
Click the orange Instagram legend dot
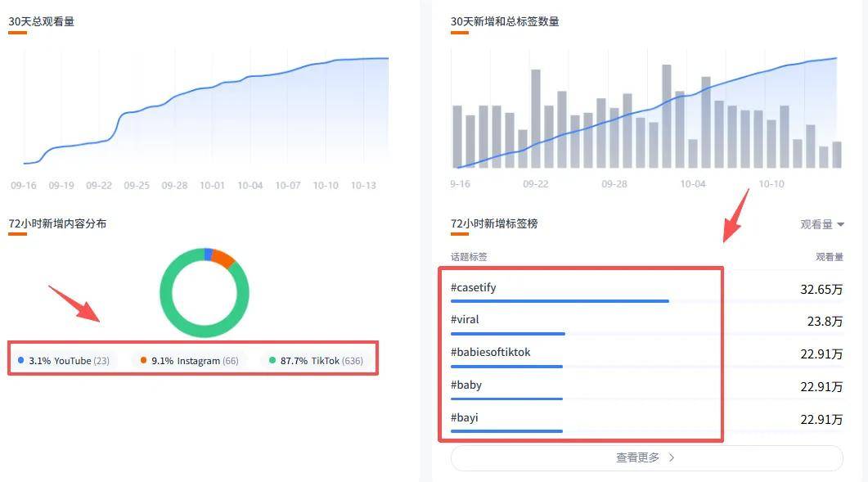[x=143, y=360]
